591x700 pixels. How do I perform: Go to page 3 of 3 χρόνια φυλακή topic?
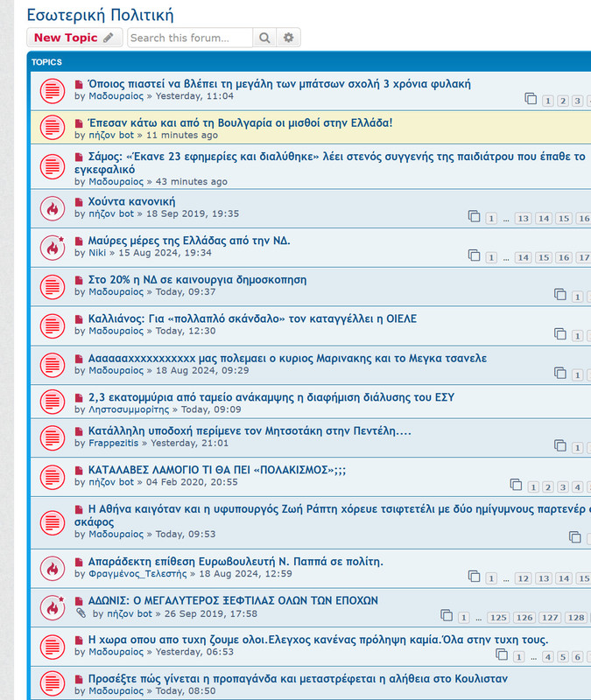pos(577,101)
